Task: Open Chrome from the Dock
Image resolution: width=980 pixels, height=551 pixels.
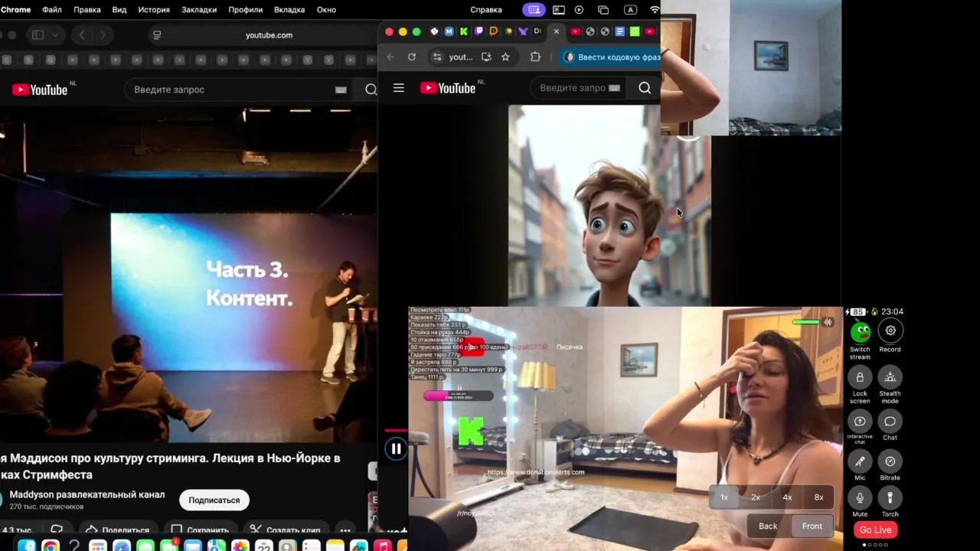Action: (x=51, y=546)
